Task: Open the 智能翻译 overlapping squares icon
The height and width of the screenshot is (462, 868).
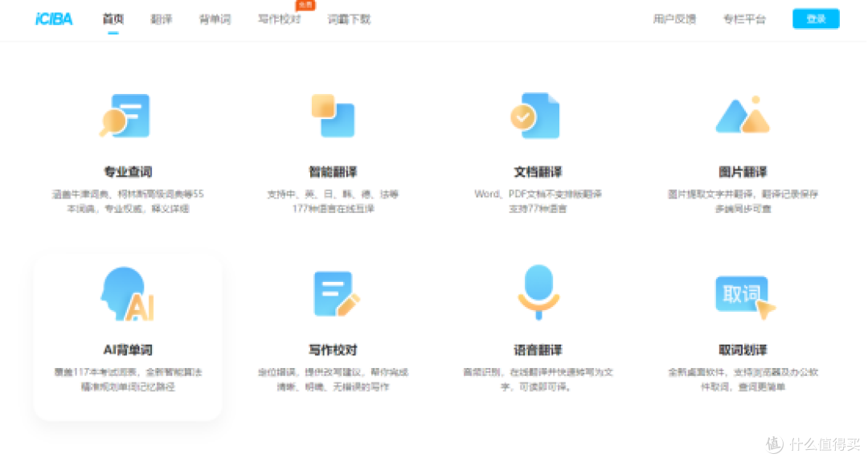Action: [333, 116]
